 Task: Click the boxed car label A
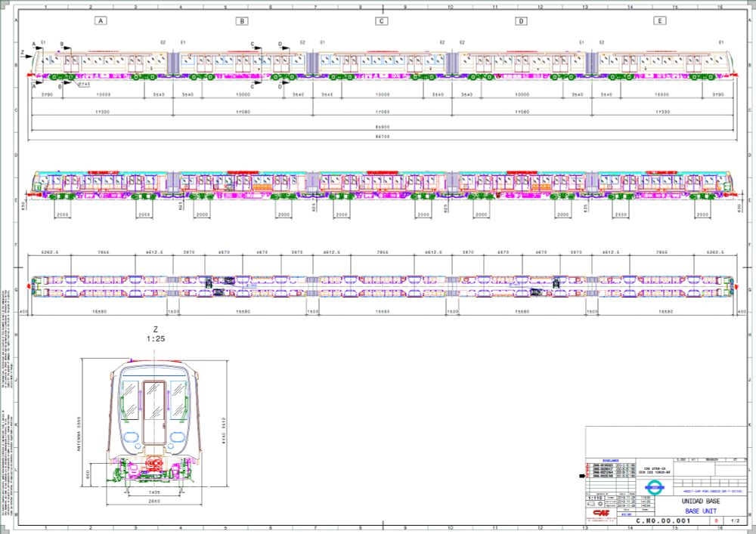[x=101, y=20]
